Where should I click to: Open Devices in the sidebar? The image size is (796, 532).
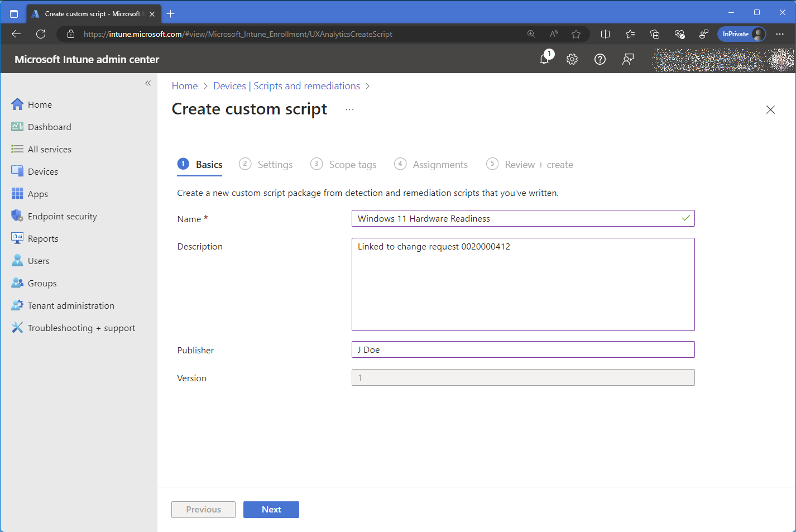(42, 171)
